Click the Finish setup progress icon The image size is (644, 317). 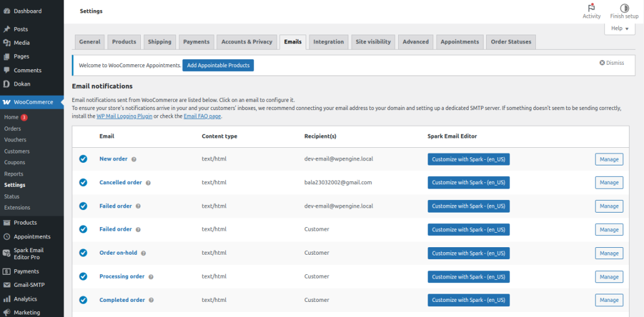(624, 8)
